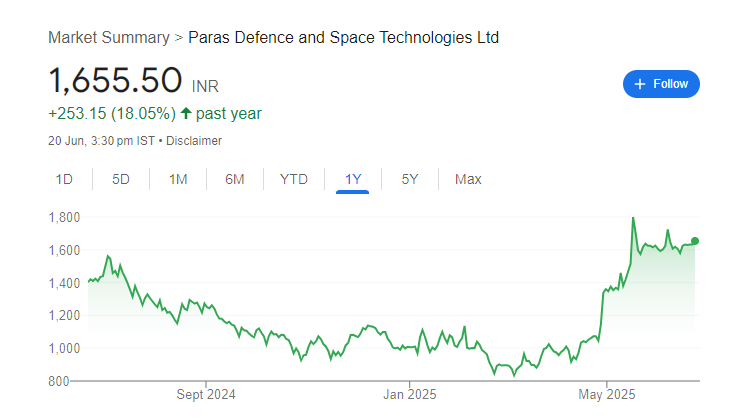Show the 5Y price history

pyautogui.click(x=410, y=180)
